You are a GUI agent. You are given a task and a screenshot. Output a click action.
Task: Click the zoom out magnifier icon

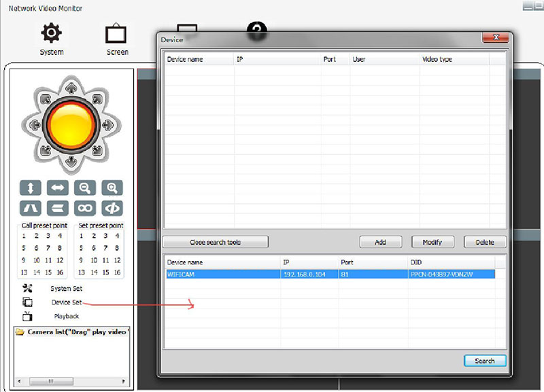(85, 188)
